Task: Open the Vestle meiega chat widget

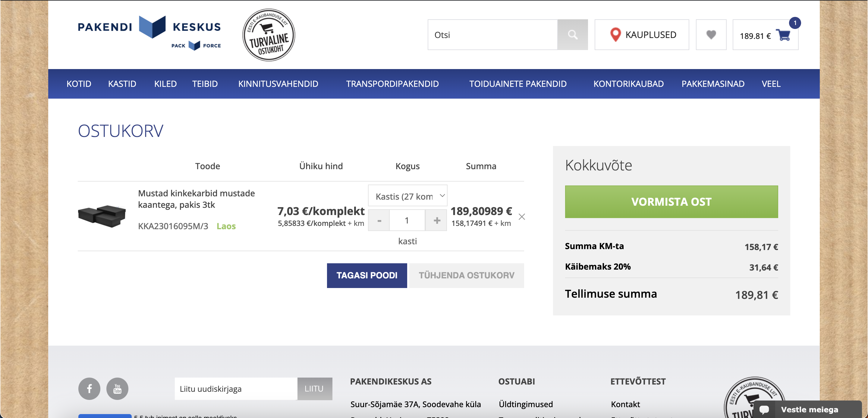Action: click(x=807, y=409)
